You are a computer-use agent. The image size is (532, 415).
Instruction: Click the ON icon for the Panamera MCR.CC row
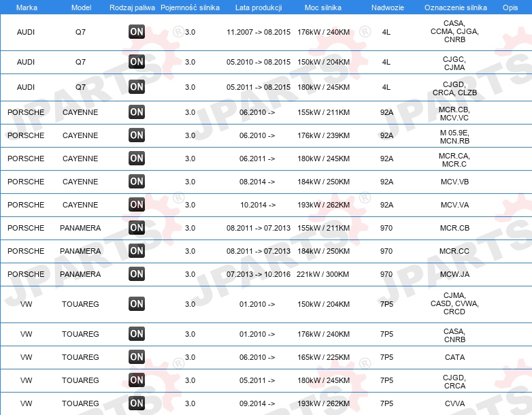[x=137, y=251]
